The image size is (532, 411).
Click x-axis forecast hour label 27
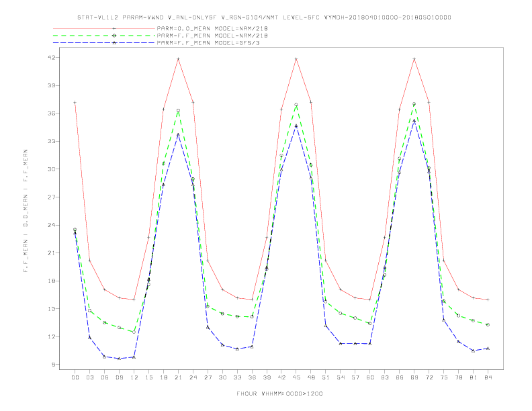pos(208,377)
